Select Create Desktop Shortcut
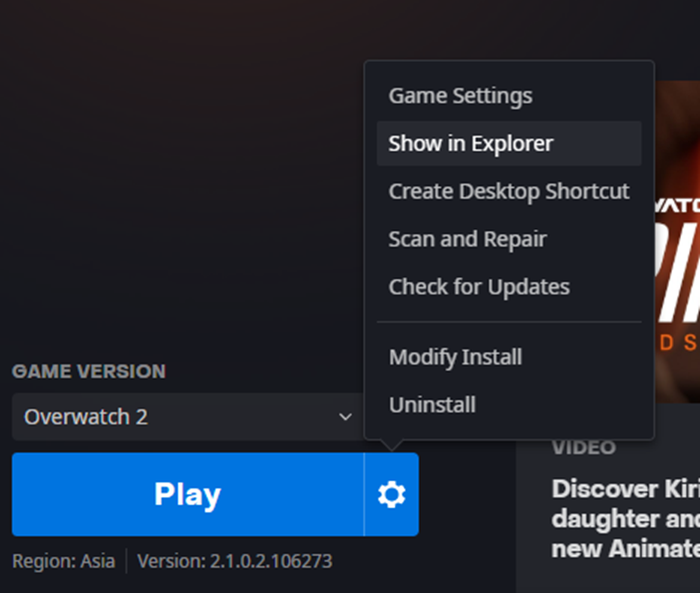 509,191
